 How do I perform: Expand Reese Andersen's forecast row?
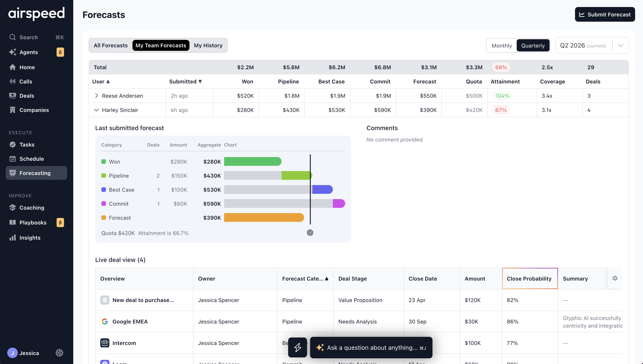[x=97, y=95]
